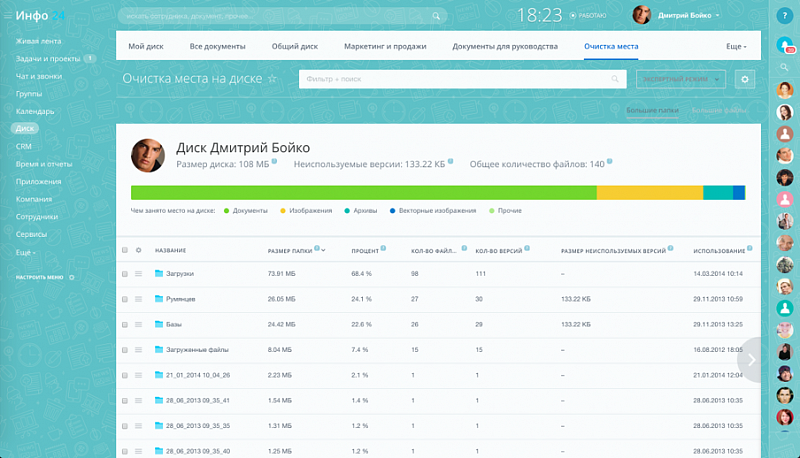This screenshot has width=800, height=458.
Task: Click the Базы folder icon
Action: (x=158, y=324)
